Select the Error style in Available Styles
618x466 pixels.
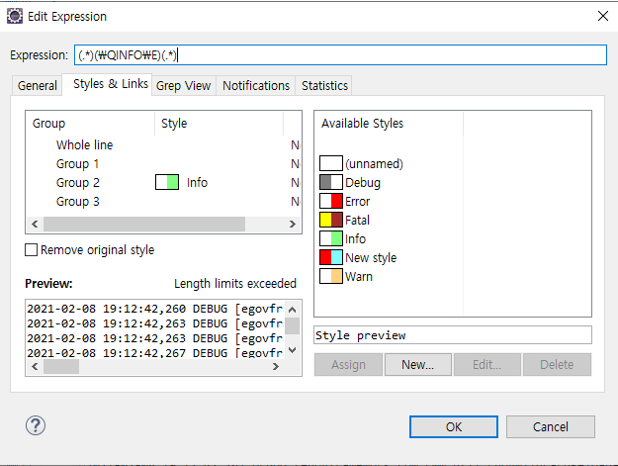pyautogui.click(x=357, y=202)
